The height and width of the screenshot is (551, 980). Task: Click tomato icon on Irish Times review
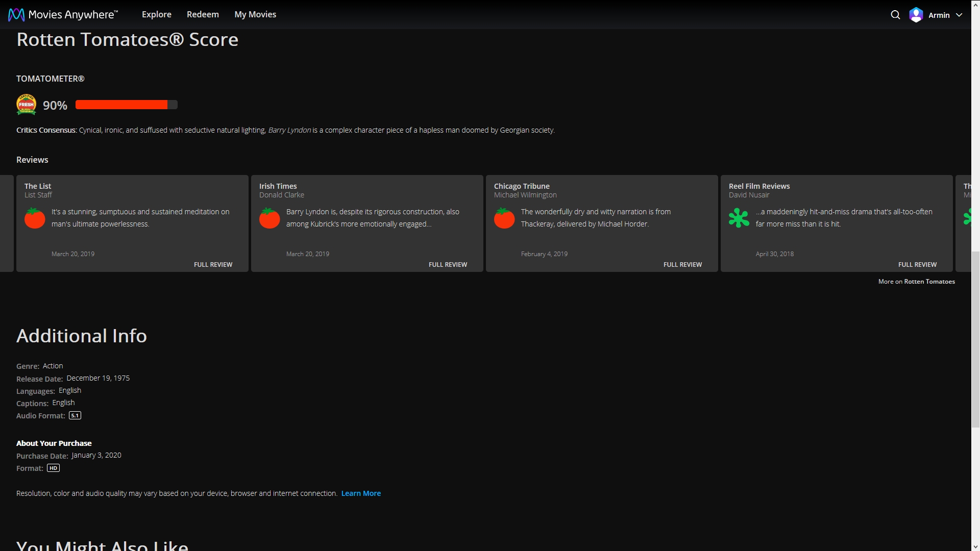coord(269,218)
